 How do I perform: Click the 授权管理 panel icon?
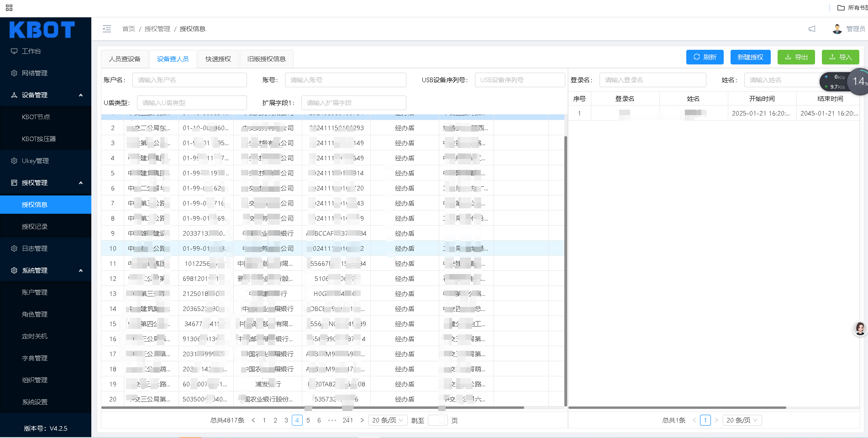click(14, 183)
